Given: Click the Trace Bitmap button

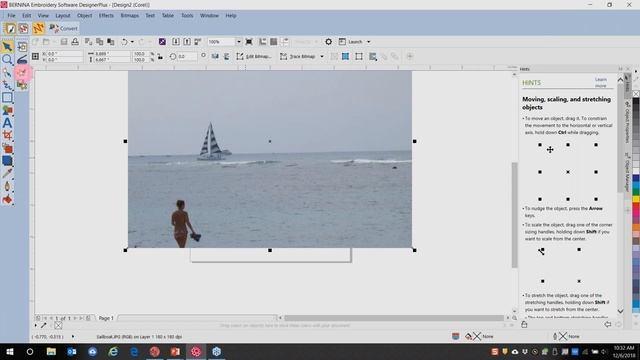Looking at the screenshot, I should pyautogui.click(x=298, y=56).
